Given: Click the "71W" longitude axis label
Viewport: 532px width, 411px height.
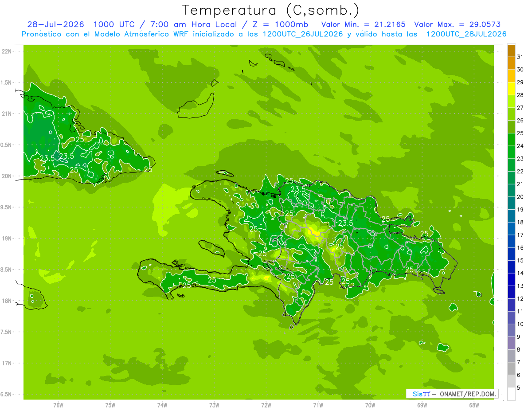Looking at the screenshot, I should point(318,405).
